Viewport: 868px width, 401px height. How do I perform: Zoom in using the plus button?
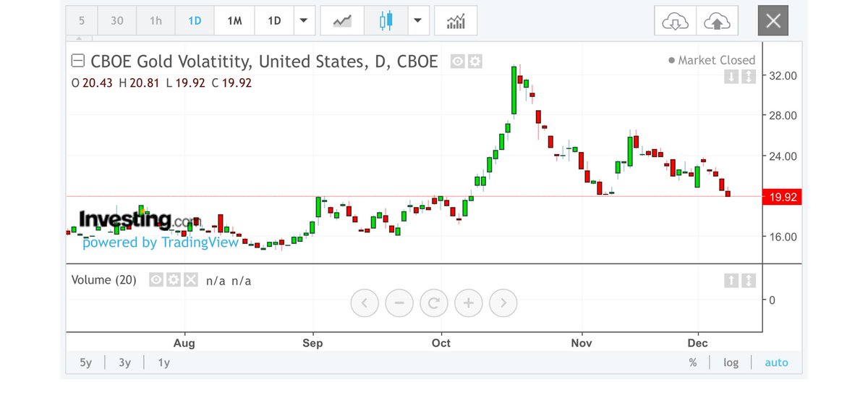coord(469,303)
